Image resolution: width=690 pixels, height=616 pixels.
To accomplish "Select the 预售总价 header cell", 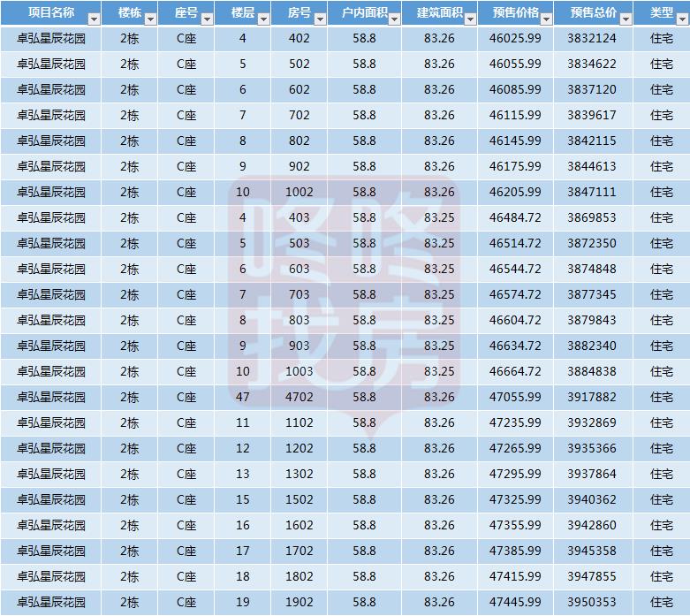I will coord(593,12).
